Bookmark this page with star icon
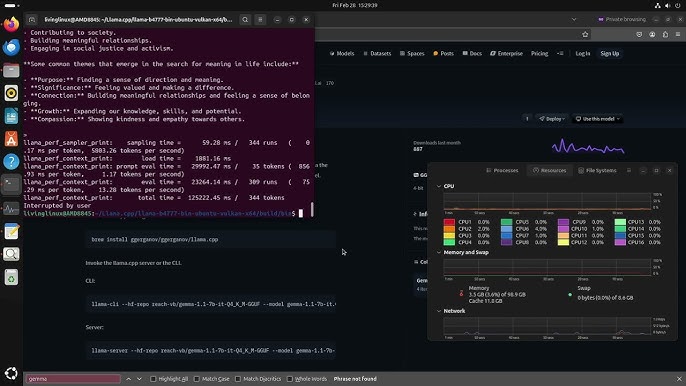Screen dimensions: 686x386 (585, 35)
